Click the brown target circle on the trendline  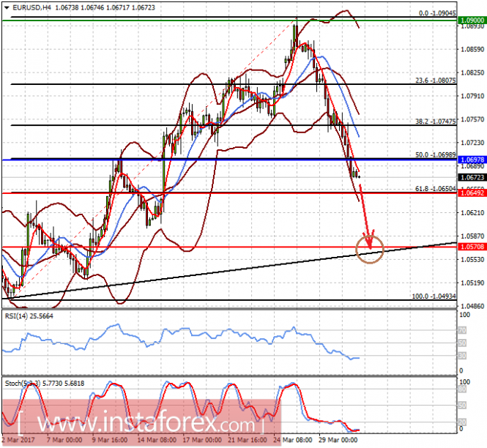point(370,250)
